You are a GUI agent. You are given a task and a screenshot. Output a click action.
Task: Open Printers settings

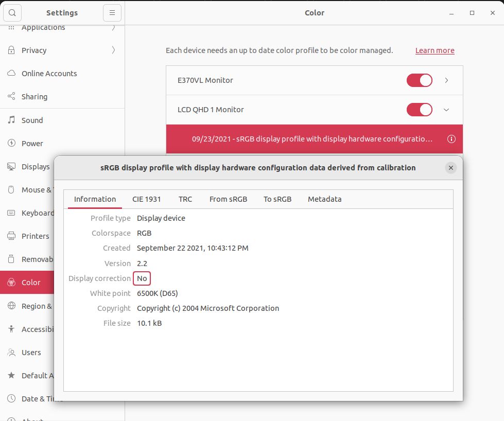click(27, 236)
